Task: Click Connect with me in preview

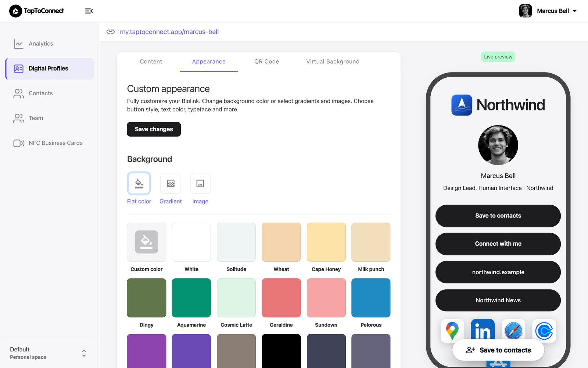Action: pyautogui.click(x=498, y=244)
